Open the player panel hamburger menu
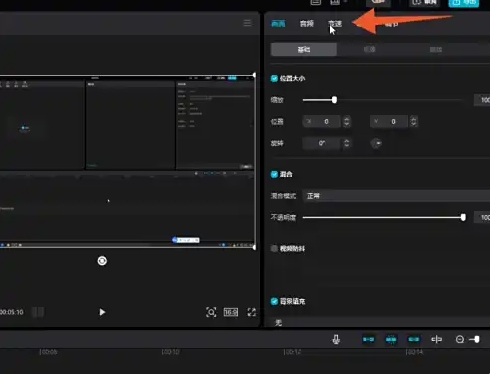 coord(247,23)
